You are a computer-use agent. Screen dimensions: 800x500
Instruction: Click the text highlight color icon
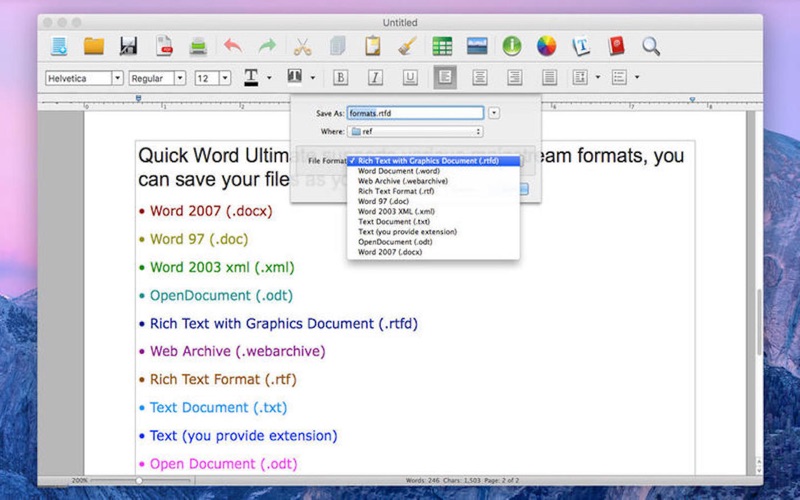point(294,77)
